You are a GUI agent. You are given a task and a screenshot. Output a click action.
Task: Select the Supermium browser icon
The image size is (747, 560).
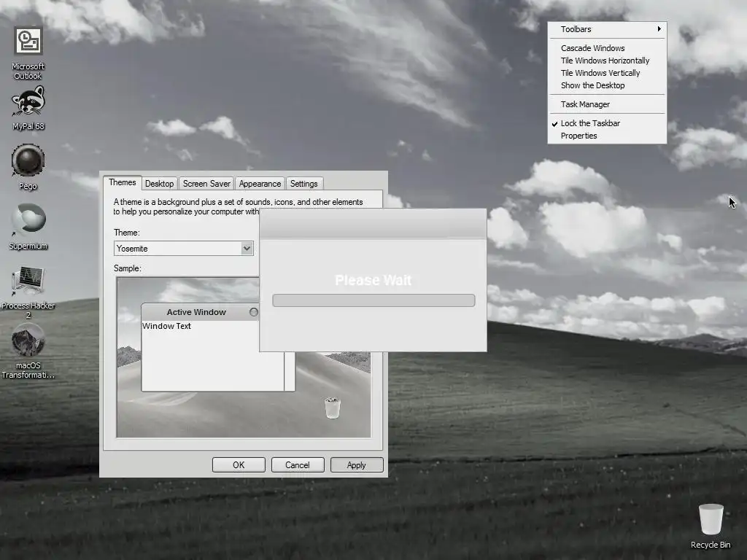coord(28,227)
